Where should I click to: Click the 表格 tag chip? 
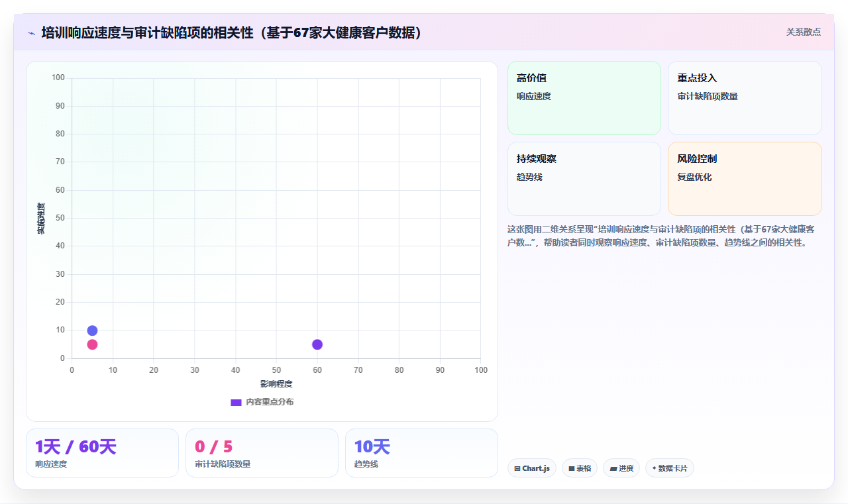[x=580, y=468]
